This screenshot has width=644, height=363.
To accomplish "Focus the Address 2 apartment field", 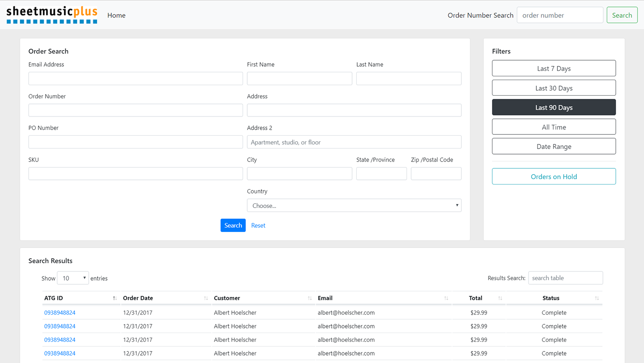I will tap(354, 142).
